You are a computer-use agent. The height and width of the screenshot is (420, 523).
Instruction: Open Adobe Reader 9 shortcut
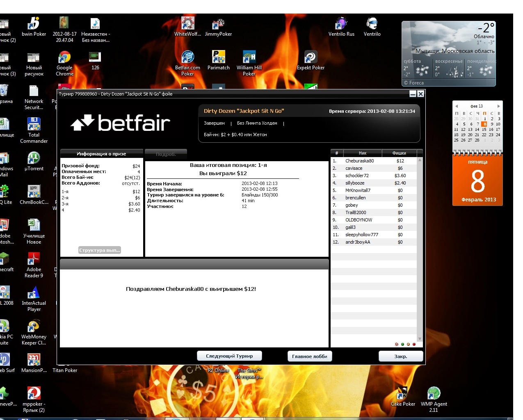click(34, 259)
